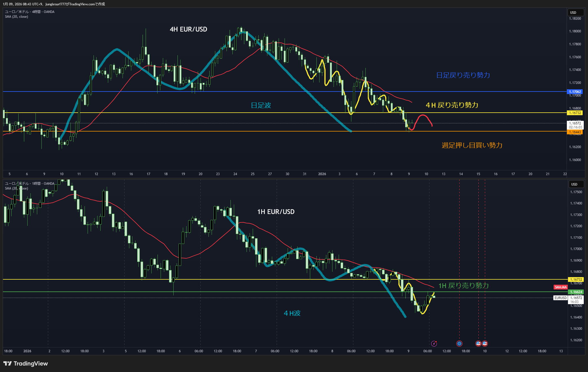Open the EU flag economic event marker

pyautogui.click(x=459, y=344)
